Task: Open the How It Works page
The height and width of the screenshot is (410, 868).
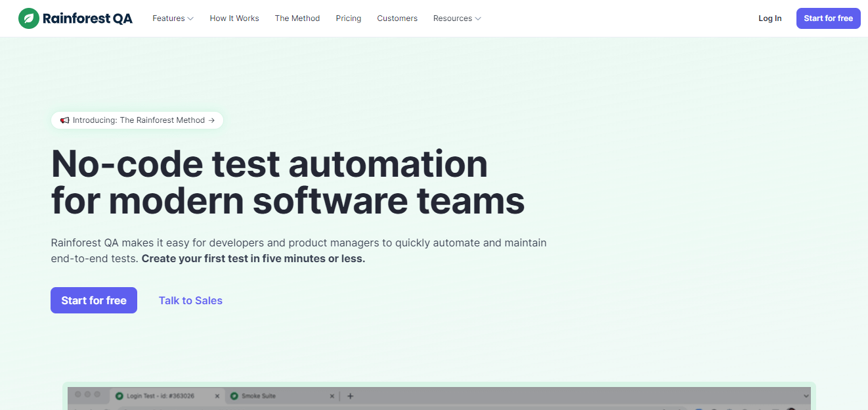Action: [234, 18]
